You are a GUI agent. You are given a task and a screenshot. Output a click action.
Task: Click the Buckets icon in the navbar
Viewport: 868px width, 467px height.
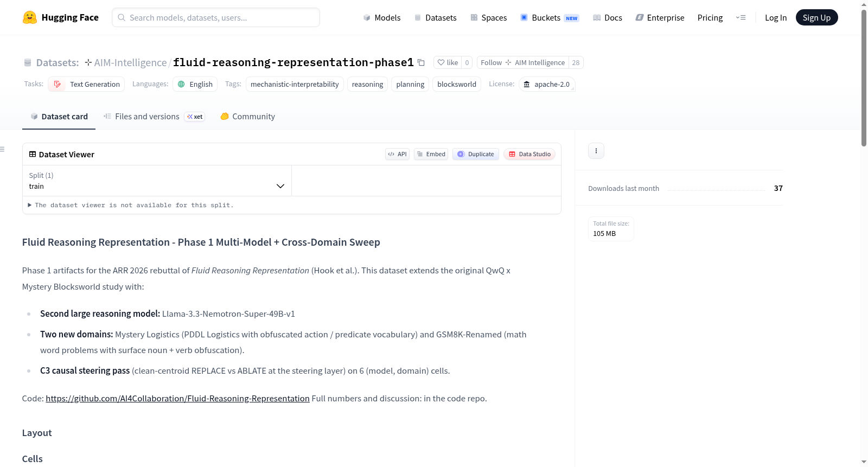(x=524, y=17)
